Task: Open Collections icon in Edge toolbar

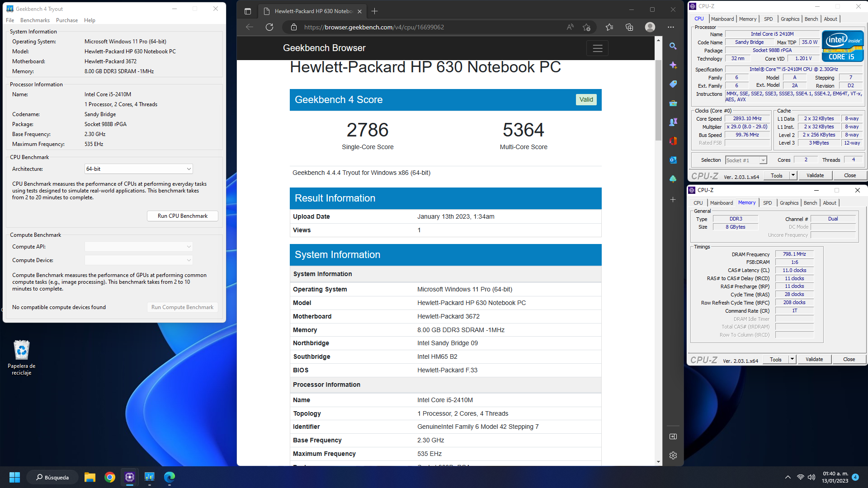Action: 629,27
